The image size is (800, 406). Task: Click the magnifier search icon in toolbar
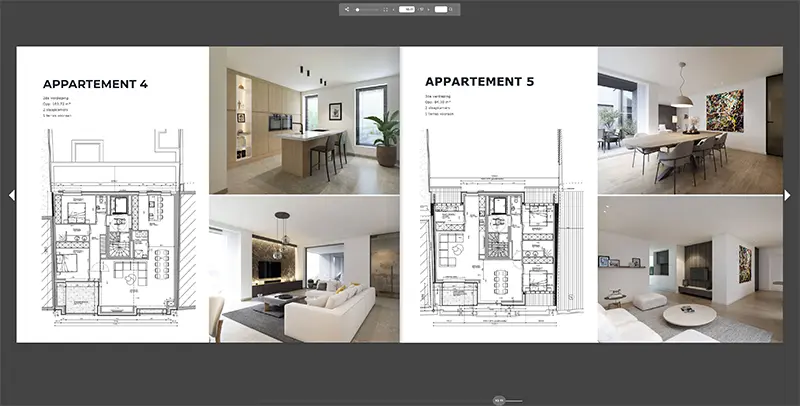pyautogui.click(x=451, y=9)
